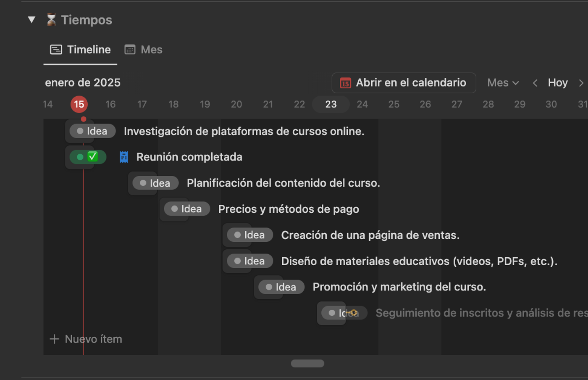Uncheck the green checkbox on Reunión completada
The height and width of the screenshot is (380, 588).
(x=92, y=156)
